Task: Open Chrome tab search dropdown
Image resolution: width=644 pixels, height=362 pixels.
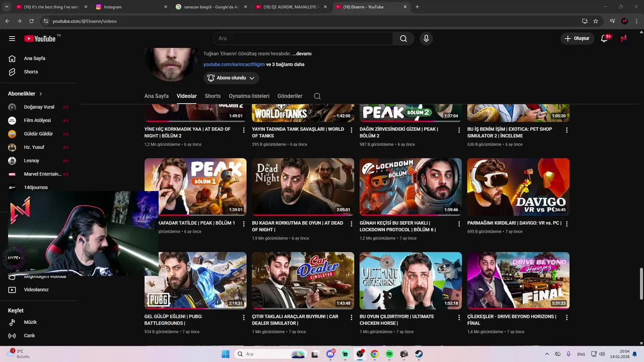Action: coord(7,7)
